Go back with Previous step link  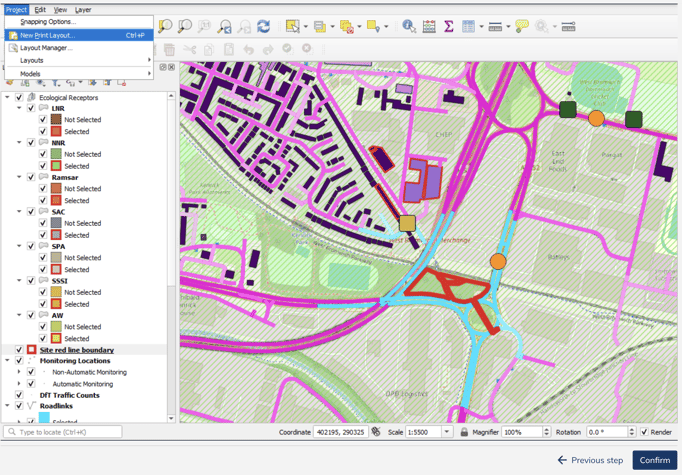tap(590, 460)
